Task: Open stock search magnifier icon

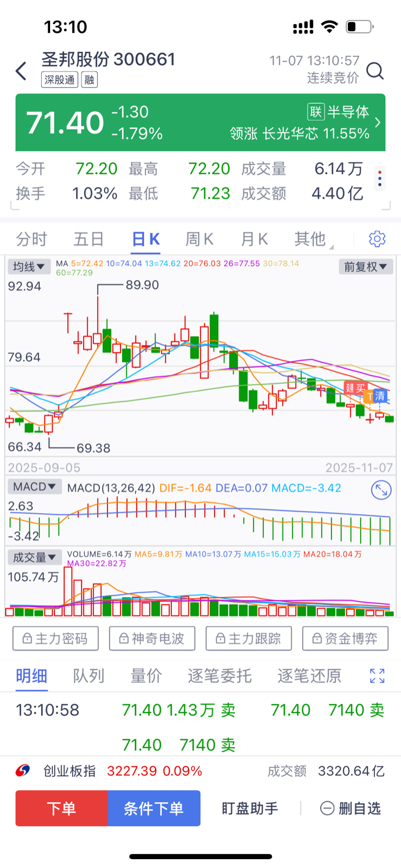Action: click(x=375, y=70)
